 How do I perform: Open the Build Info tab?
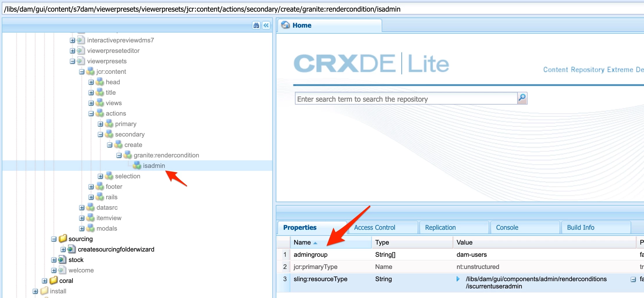pos(596,227)
